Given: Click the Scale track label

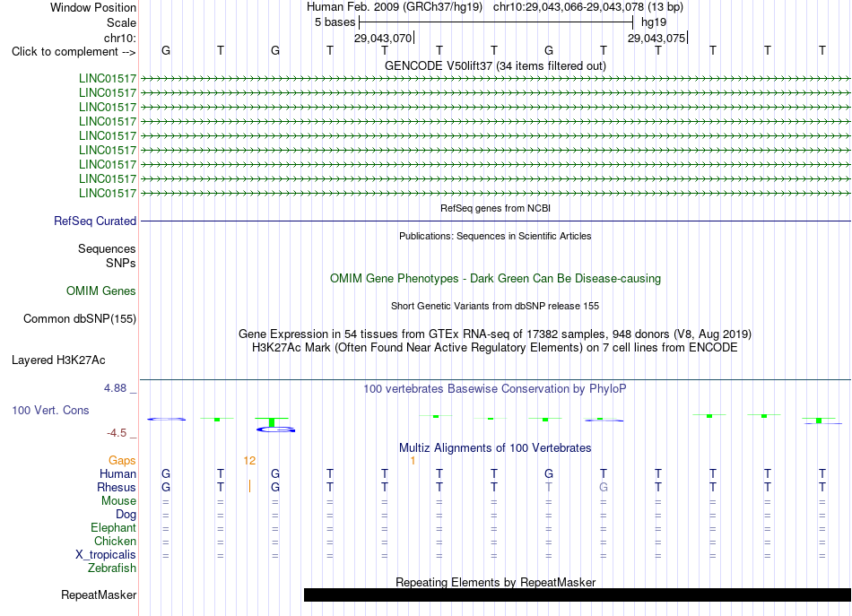Looking at the screenshot, I should coord(121,22).
